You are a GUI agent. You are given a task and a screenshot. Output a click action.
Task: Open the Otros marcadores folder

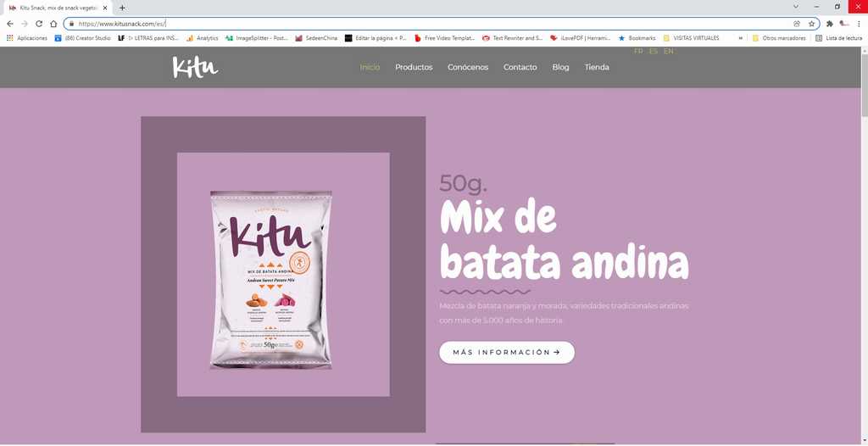click(x=779, y=38)
